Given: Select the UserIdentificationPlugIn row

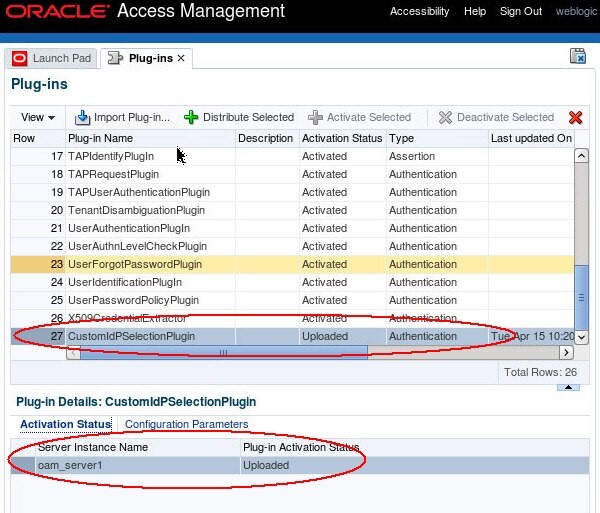Looking at the screenshot, I should (x=292, y=282).
